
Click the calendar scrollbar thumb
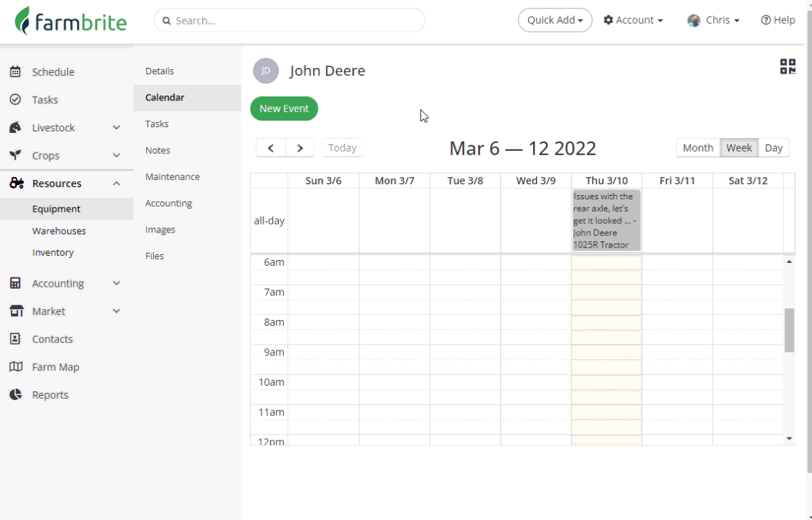789,331
